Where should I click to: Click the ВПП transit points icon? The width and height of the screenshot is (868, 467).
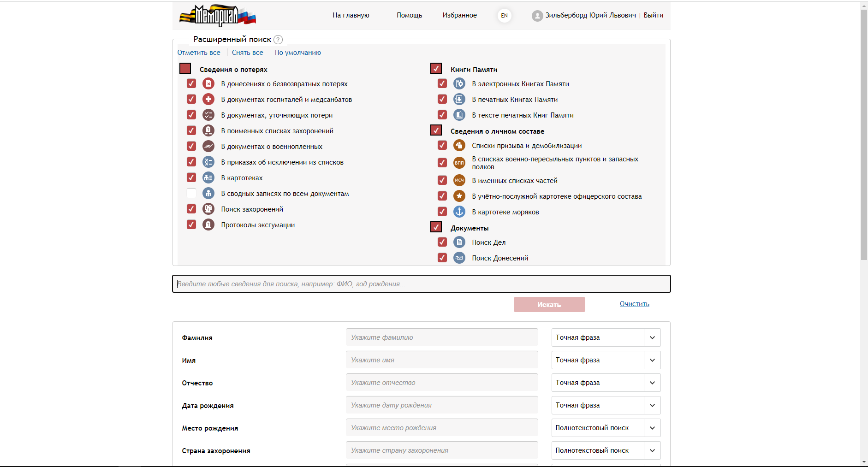(459, 163)
